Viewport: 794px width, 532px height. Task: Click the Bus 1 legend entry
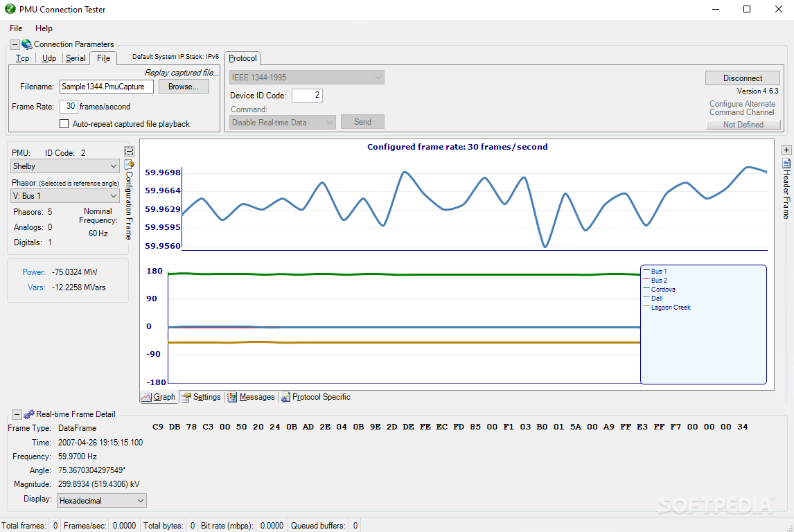click(x=655, y=272)
